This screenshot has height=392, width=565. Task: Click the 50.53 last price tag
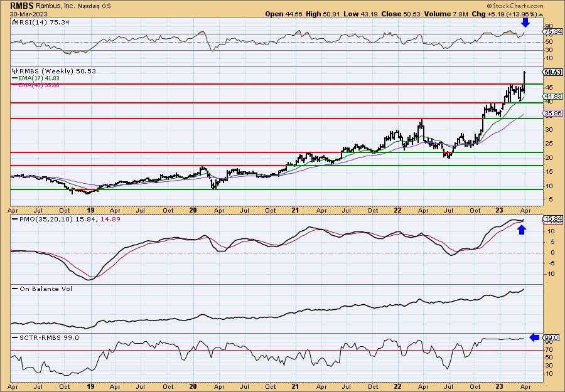(552, 72)
